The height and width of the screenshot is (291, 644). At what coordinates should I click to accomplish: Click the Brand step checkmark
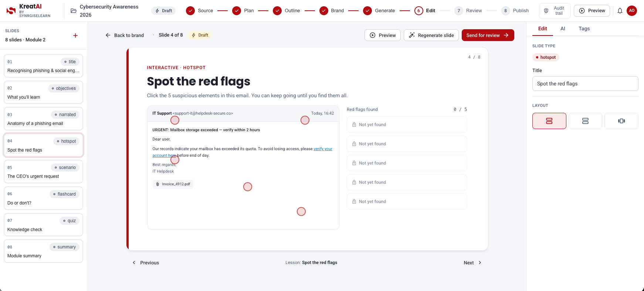tap(324, 11)
